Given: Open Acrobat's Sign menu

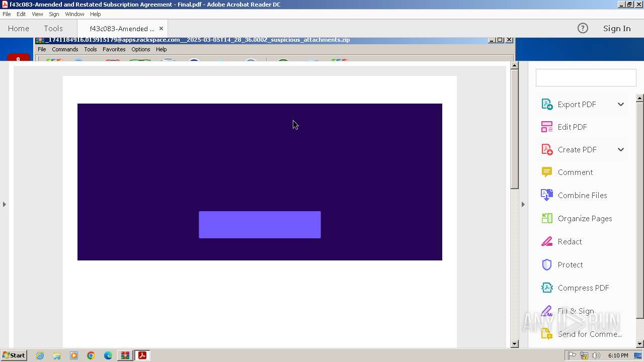Looking at the screenshot, I should point(54,14).
